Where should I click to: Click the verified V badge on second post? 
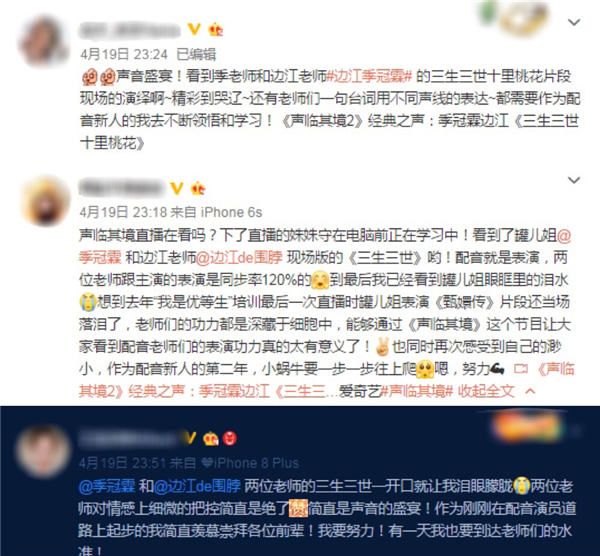[x=176, y=188]
